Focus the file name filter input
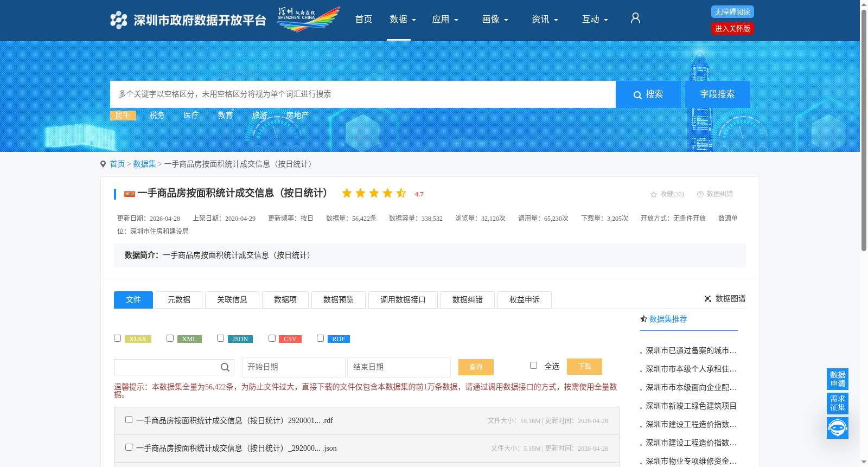The image size is (868, 467). coord(174,367)
